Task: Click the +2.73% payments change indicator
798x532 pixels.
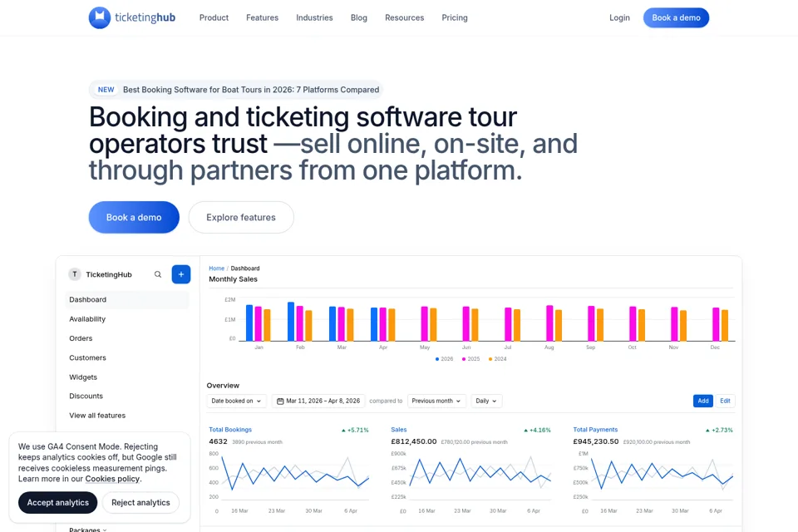Action: pyautogui.click(x=719, y=431)
